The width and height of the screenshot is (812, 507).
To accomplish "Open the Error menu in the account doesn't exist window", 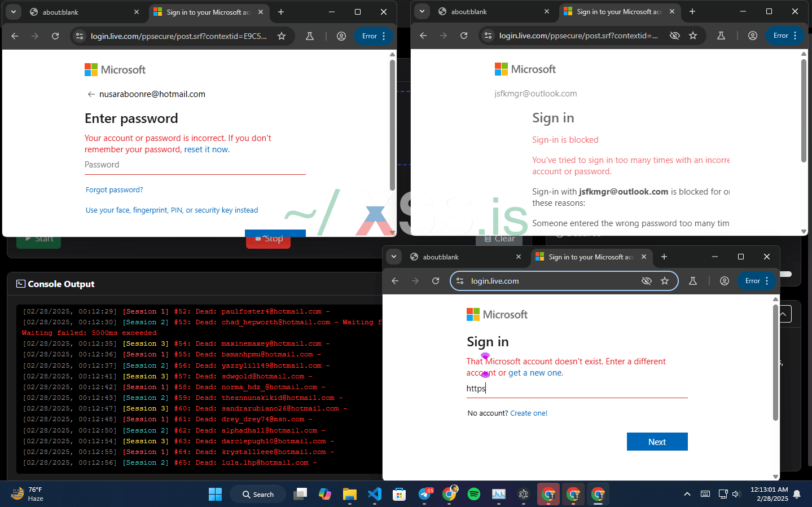I will [x=757, y=281].
